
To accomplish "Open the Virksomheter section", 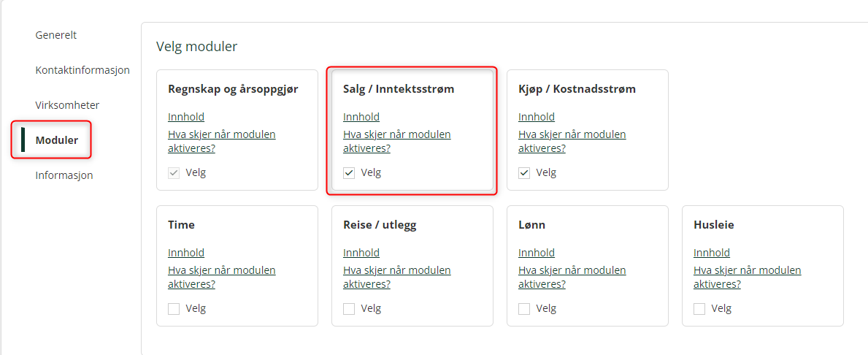I will (x=68, y=105).
